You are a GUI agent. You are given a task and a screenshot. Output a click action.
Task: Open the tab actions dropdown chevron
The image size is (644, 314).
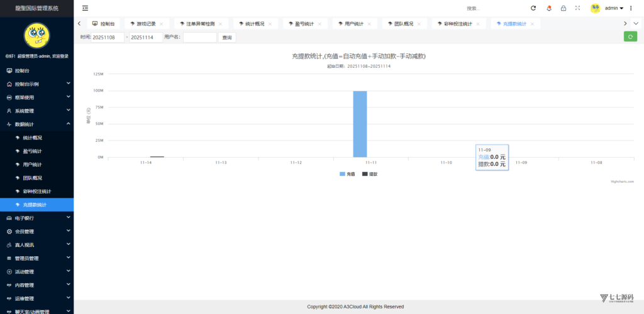(635, 23)
